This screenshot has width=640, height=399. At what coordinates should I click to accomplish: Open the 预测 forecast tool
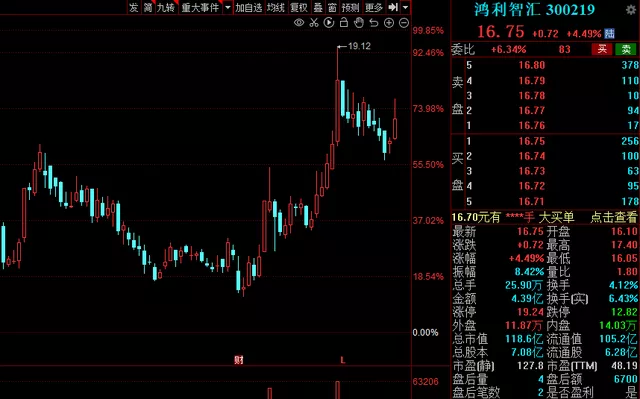click(351, 7)
